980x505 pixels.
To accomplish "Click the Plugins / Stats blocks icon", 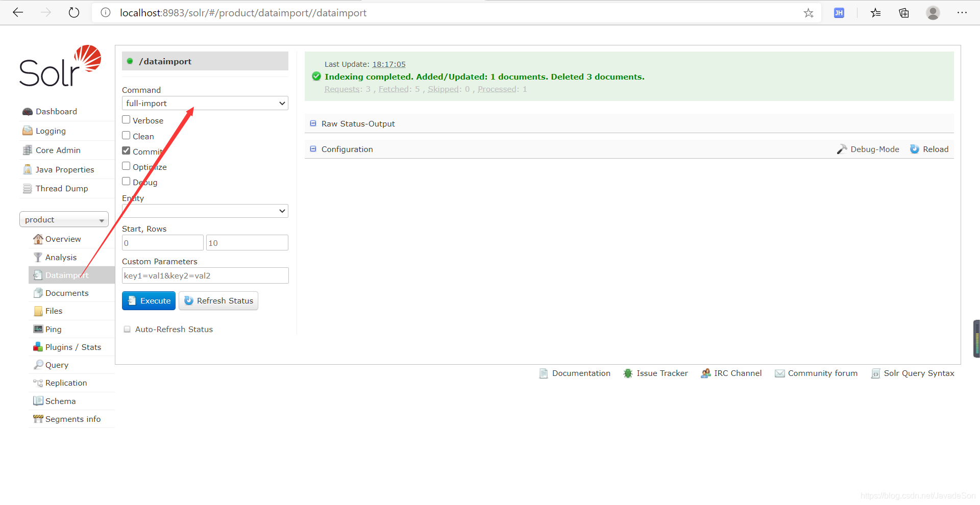I will [38, 347].
